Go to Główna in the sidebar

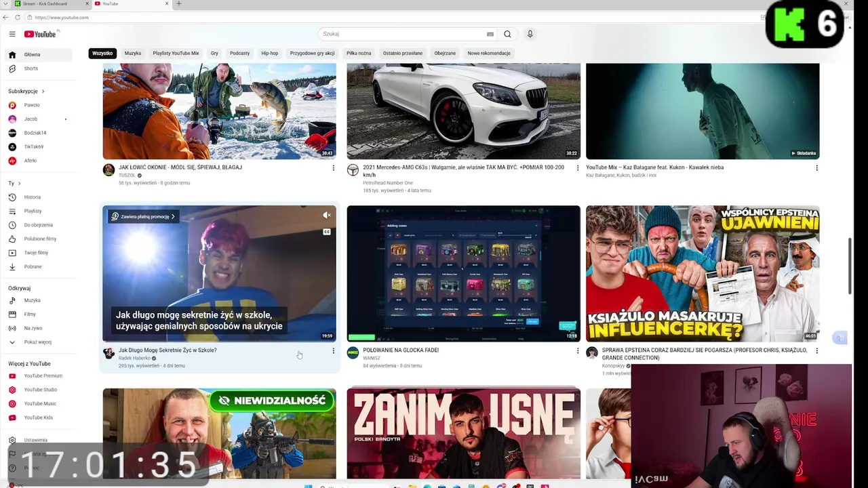pos(39,54)
